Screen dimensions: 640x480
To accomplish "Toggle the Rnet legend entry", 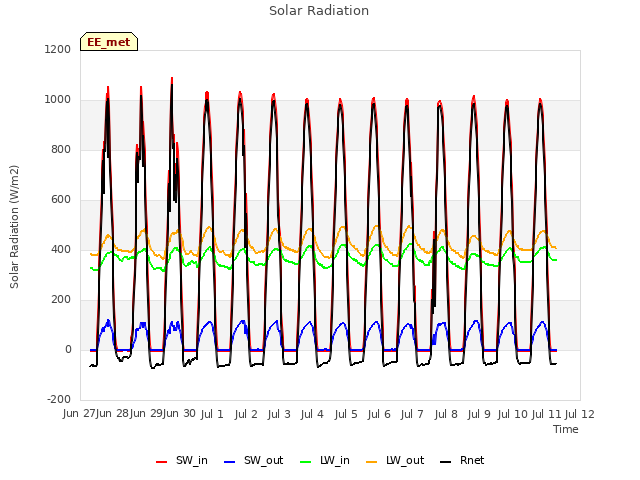I will pyautogui.click(x=462, y=460).
